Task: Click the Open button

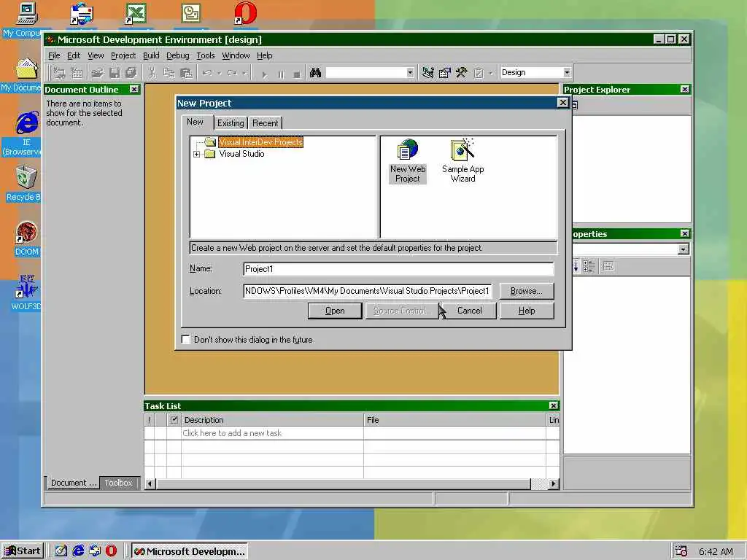Action: [335, 311]
